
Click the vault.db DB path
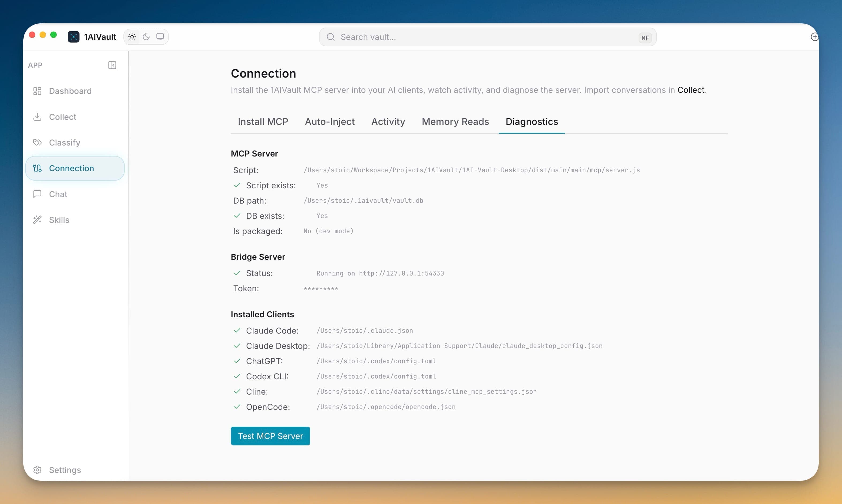point(363,201)
